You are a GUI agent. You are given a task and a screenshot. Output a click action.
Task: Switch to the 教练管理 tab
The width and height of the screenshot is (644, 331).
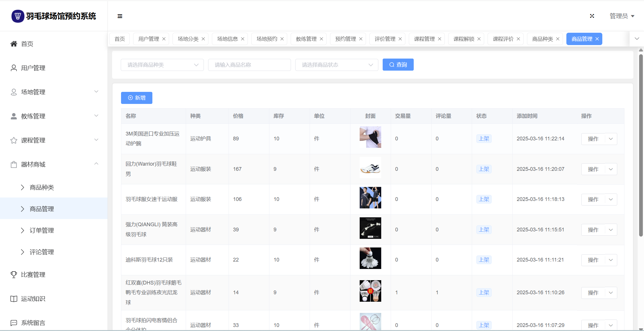pos(306,39)
